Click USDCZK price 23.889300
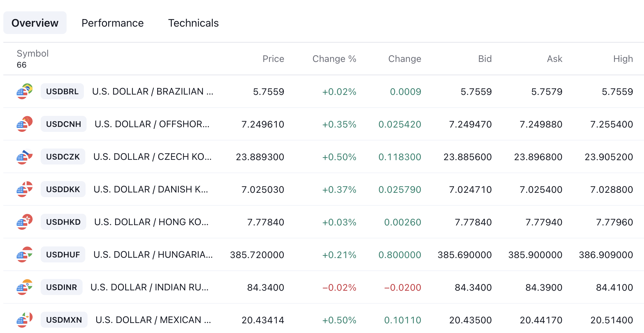 click(x=260, y=157)
